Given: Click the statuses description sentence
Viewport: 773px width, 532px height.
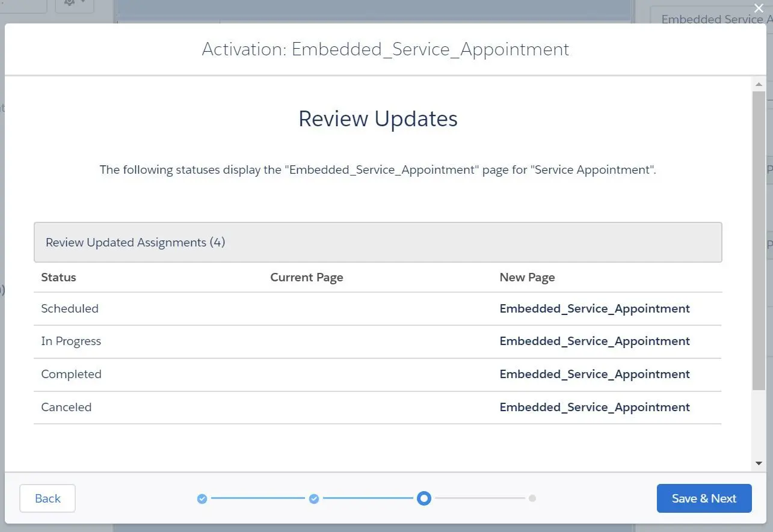Looking at the screenshot, I should tap(378, 170).
